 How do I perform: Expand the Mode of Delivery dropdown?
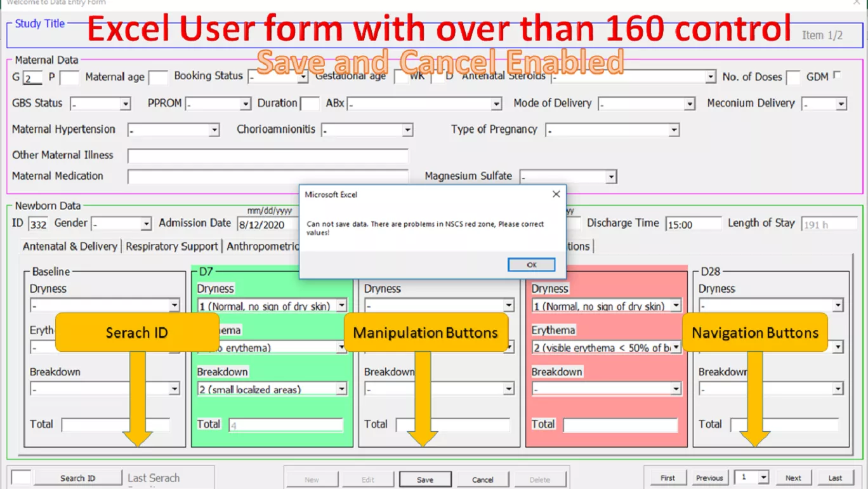[x=689, y=104]
